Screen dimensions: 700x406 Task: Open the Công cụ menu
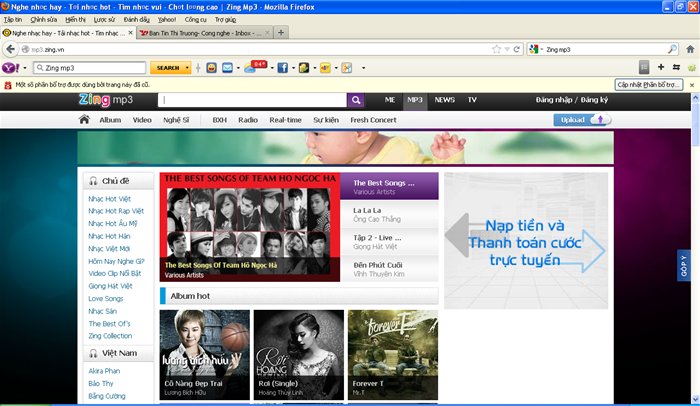[196, 20]
